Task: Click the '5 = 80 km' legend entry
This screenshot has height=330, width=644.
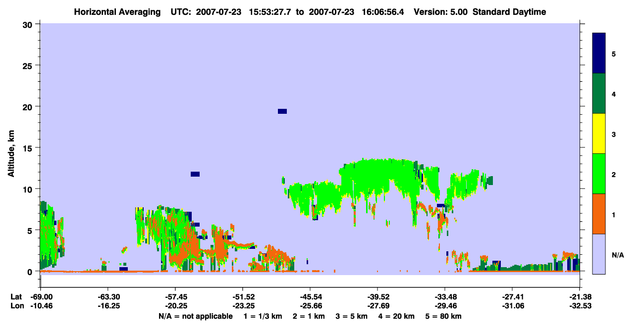Action: (444, 316)
